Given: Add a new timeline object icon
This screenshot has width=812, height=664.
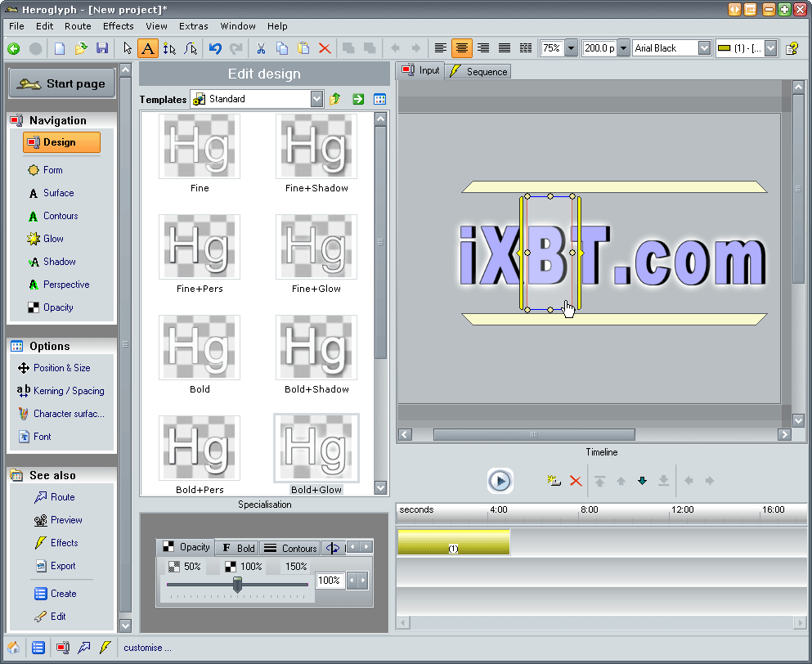Looking at the screenshot, I should click(554, 481).
